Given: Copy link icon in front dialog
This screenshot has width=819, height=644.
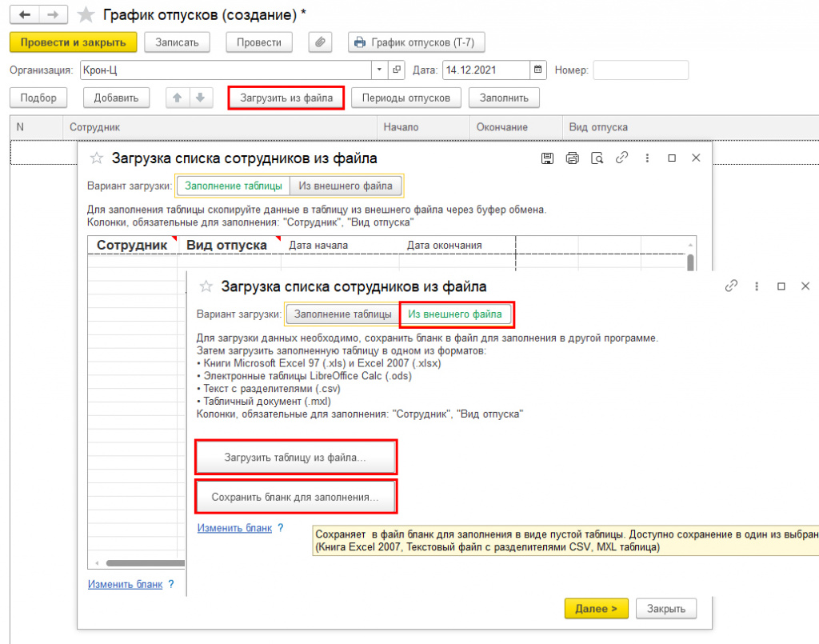Looking at the screenshot, I should click(731, 286).
